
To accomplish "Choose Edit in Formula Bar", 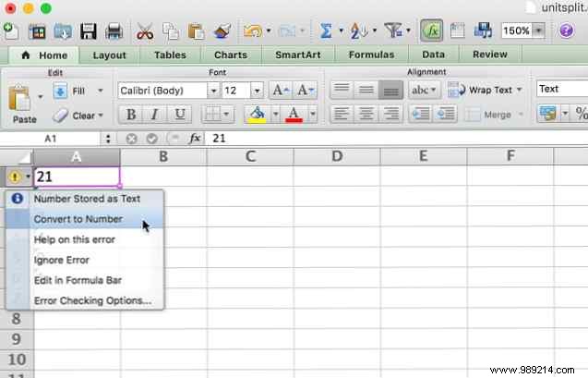I will tap(85, 280).
